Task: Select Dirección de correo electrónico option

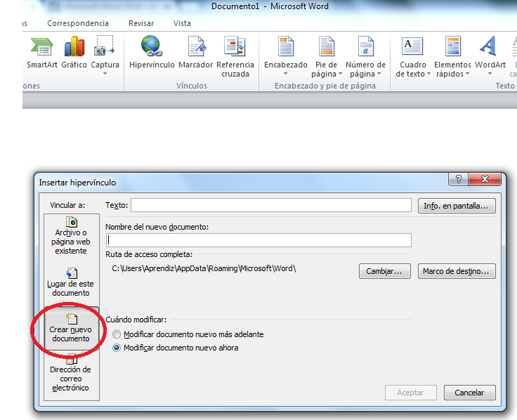Action: pyautogui.click(x=71, y=374)
